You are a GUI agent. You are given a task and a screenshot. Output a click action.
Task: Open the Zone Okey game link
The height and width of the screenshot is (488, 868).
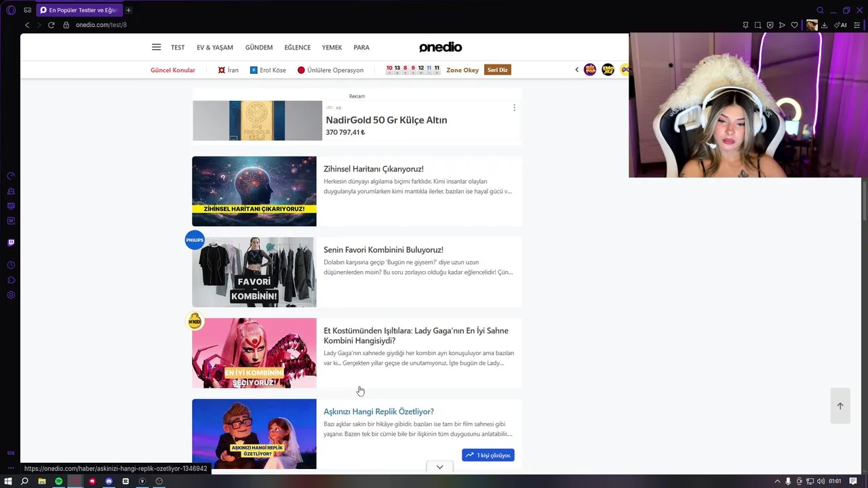pos(462,70)
